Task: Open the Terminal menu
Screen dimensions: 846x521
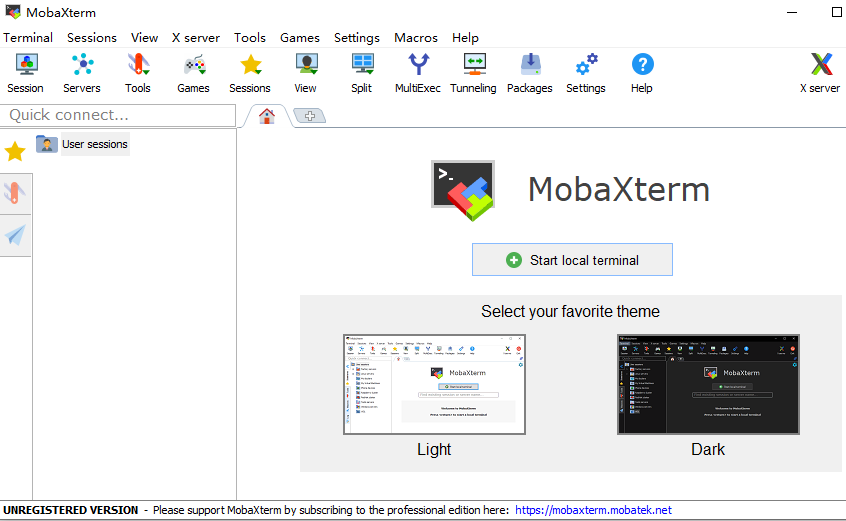Action: [x=28, y=38]
